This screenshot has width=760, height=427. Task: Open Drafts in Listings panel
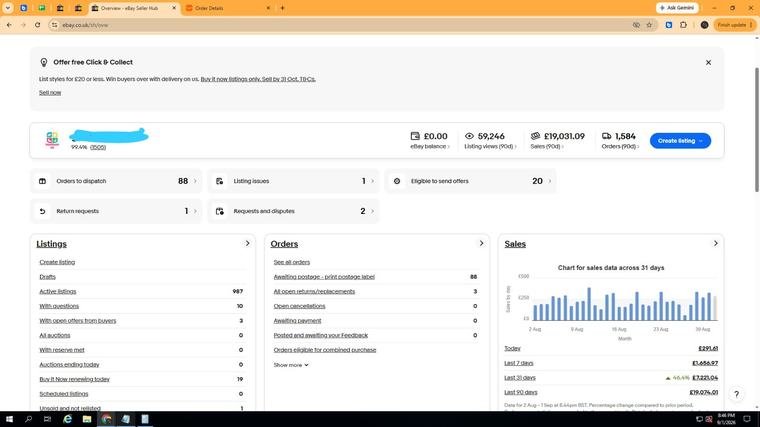(48, 277)
